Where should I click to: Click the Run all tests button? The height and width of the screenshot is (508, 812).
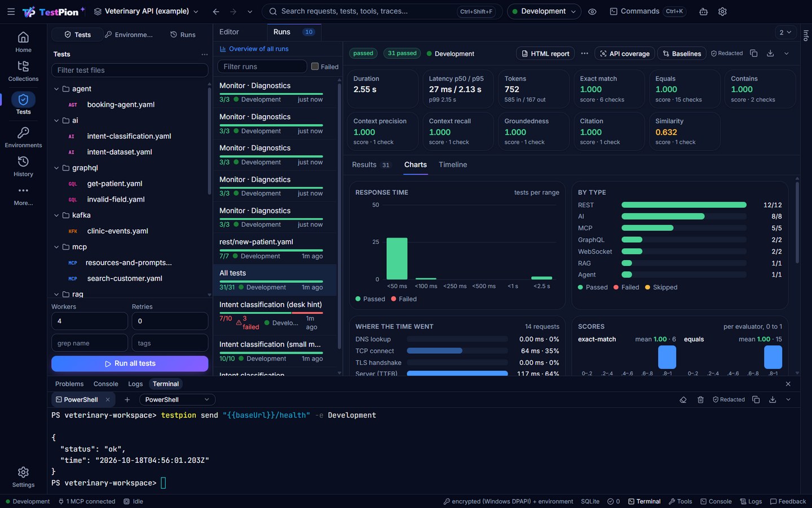click(130, 364)
